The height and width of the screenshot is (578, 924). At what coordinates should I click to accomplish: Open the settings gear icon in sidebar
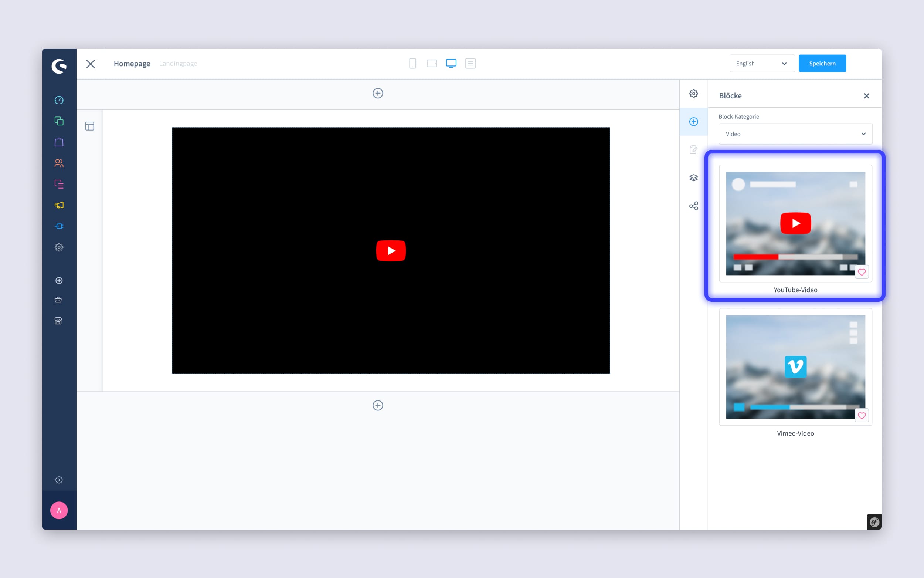[58, 247]
